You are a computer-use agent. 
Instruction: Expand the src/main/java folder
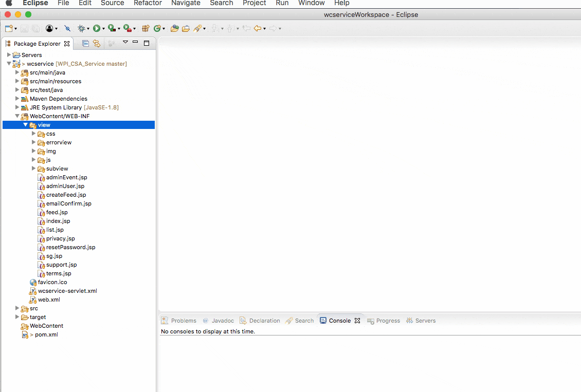17,72
